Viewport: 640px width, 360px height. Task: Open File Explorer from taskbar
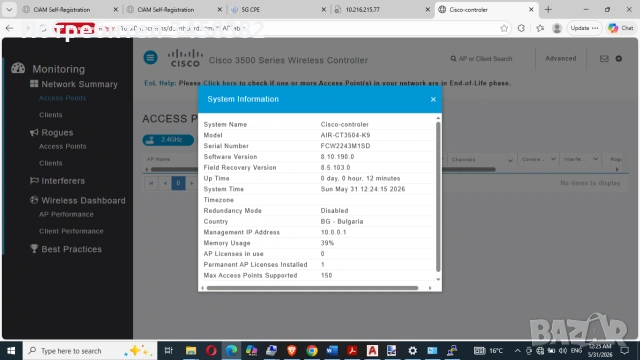click(x=191, y=351)
